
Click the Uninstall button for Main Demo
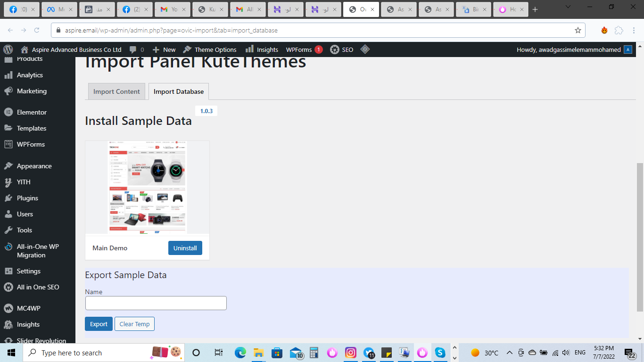point(185,248)
